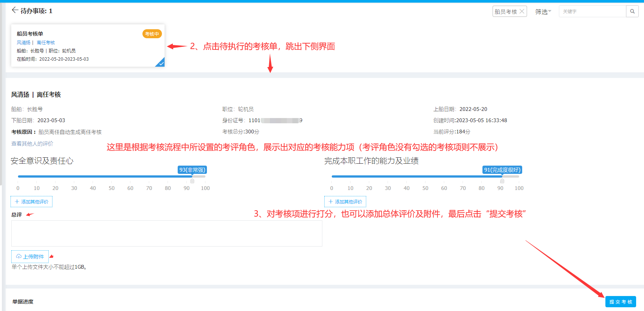The image size is (644, 311).
Task: Click the 完成本职工作的能力及业绩 slider track
Action: tap(425, 176)
